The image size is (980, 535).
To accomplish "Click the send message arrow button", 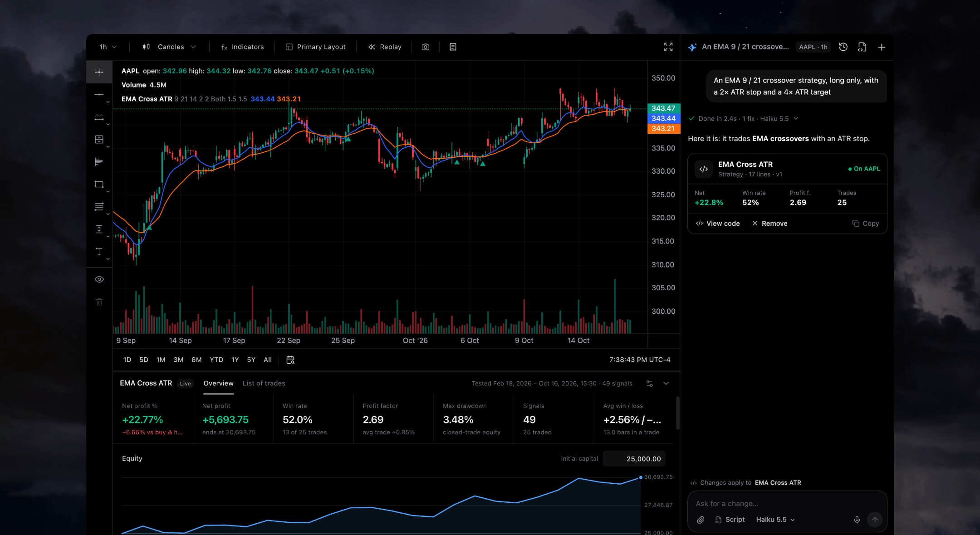I will coord(875,520).
